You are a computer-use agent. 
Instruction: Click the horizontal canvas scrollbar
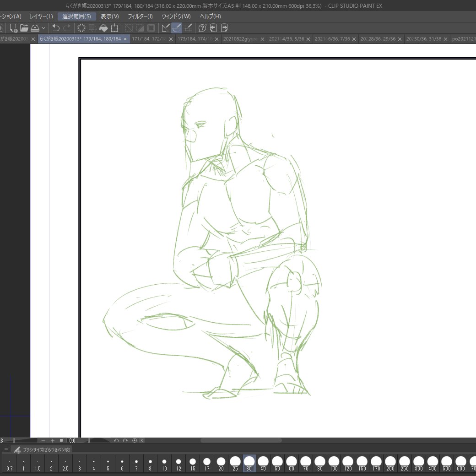click(241, 440)
